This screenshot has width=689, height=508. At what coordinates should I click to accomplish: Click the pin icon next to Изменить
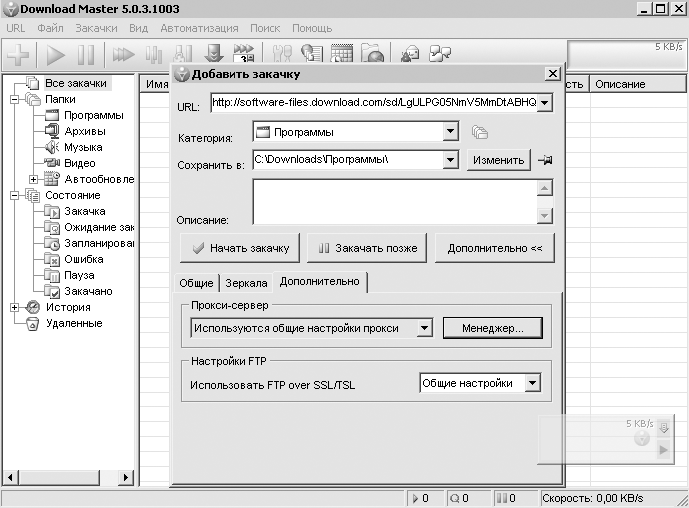pyautogui.click(x=545, y=160)
